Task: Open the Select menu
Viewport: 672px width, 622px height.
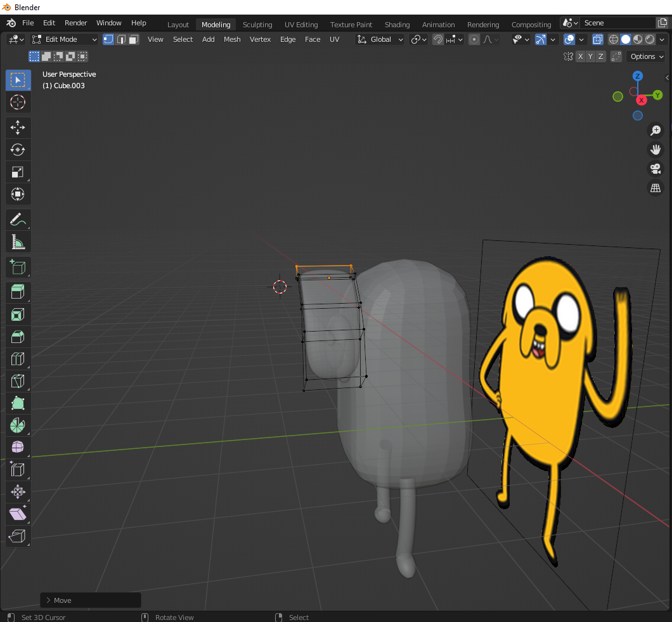Action: (x=183, y=39)
